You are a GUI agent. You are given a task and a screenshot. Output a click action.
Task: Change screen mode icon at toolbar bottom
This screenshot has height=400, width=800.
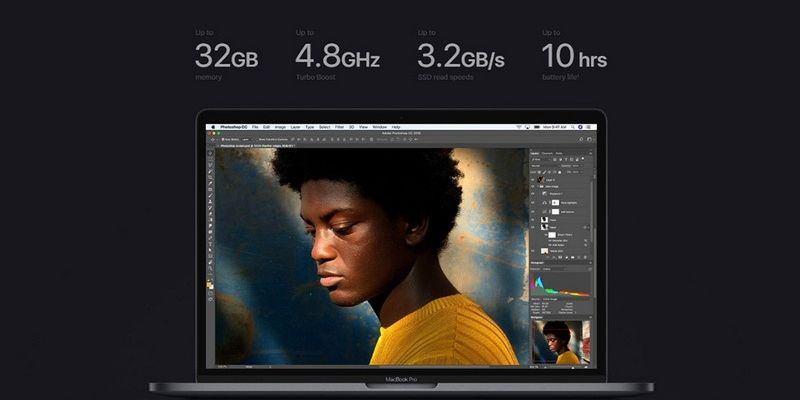pos(210,299)
